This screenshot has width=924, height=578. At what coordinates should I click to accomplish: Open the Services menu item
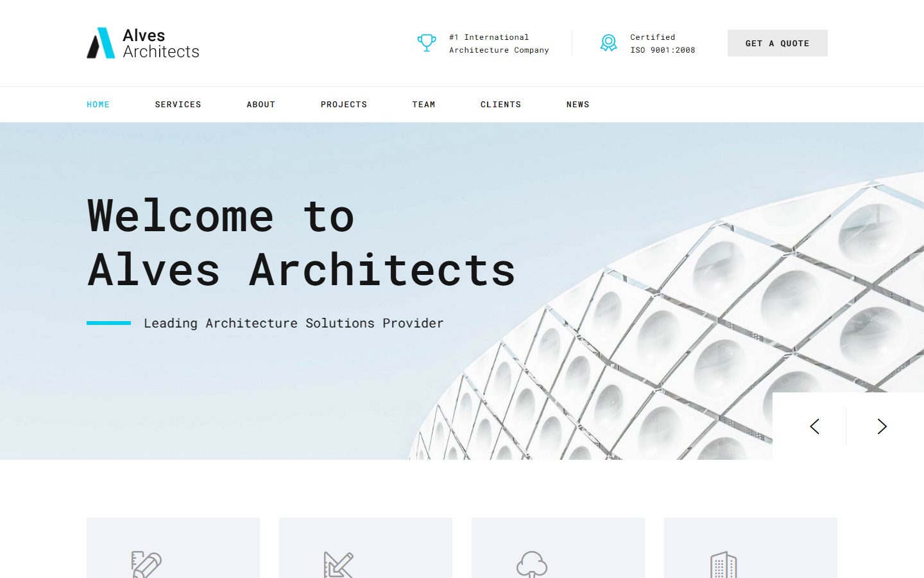(178, 104)
